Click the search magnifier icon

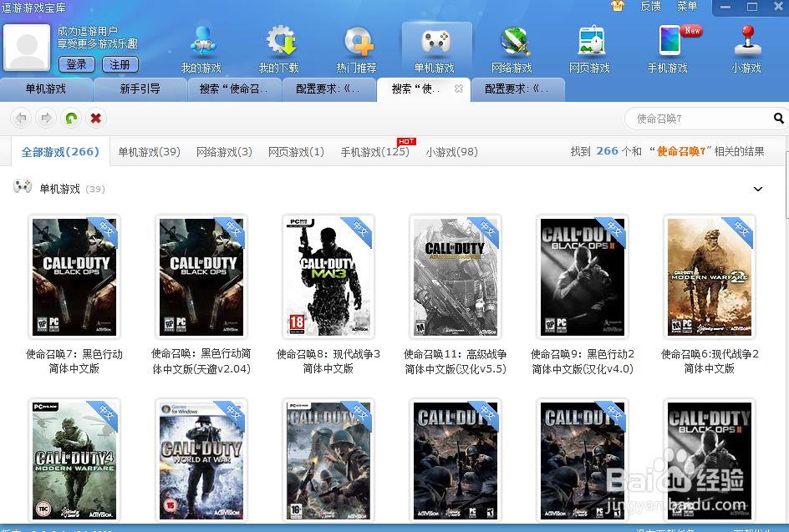point(778,118)
